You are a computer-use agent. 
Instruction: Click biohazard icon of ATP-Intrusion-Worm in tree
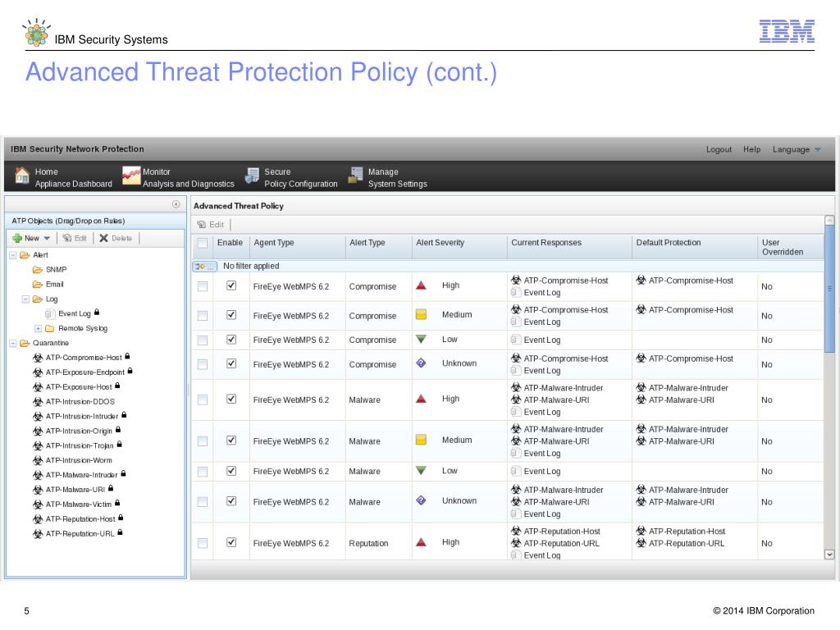click(x=38, y=461)
